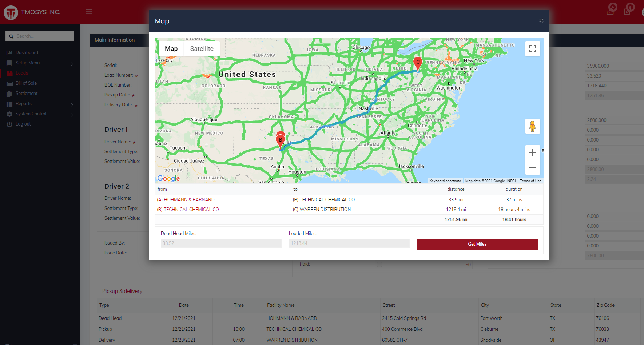This screenshot has width=644, height=345.
Task: Click Zip Code column header
Action: (x=605, y=305)
